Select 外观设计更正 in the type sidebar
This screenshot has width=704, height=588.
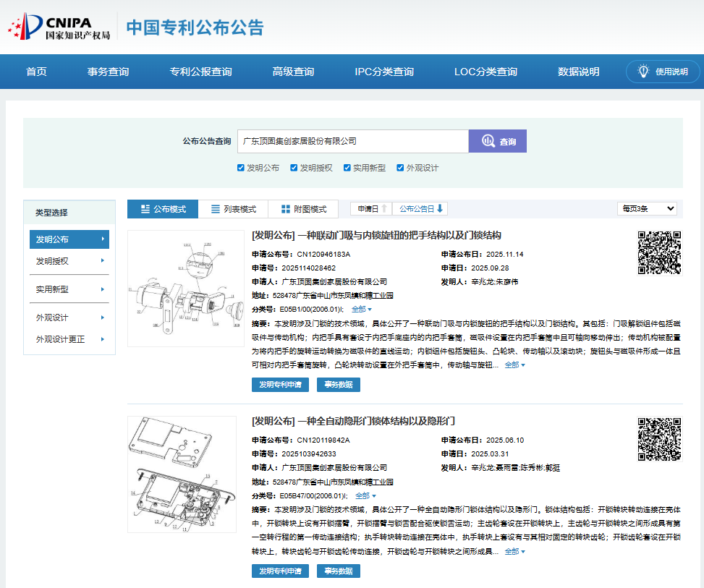point(69,339)
